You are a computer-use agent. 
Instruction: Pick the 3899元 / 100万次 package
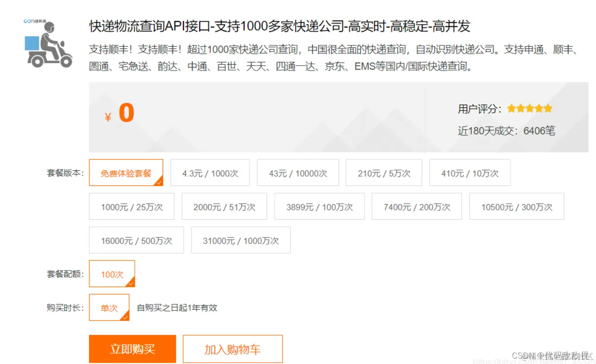319,206
